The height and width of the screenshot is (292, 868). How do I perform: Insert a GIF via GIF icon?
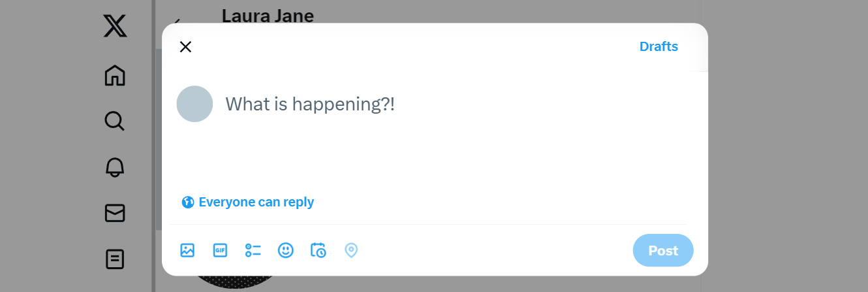tap(220, 250)
